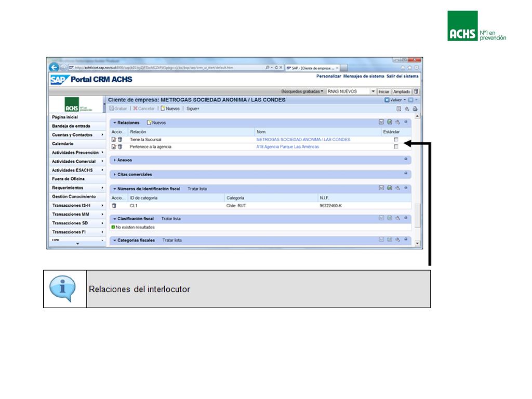Click Tratar lista in Números de identificación fiscal
This screenshot has width=532, height=399.
(x=197, y=189)
